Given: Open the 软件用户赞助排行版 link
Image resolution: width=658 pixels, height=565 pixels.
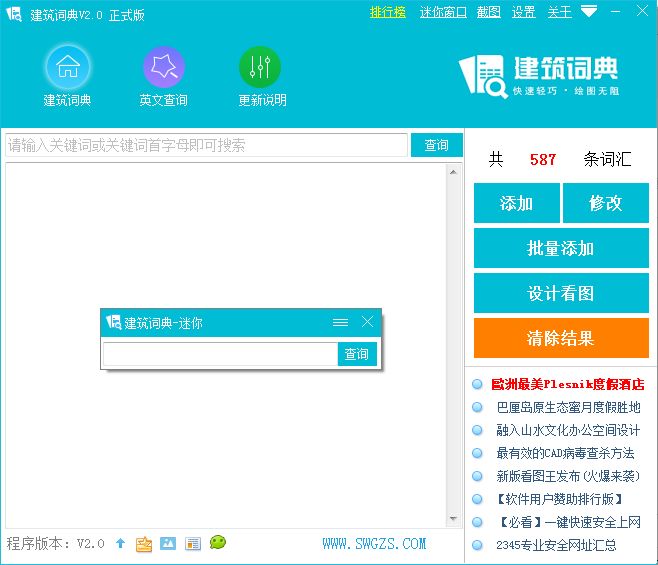Looking at the screenshot, I should coord(559,499).
